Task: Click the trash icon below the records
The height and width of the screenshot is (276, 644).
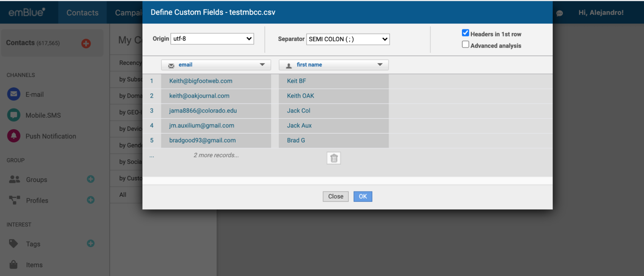Action: point(334,158)
